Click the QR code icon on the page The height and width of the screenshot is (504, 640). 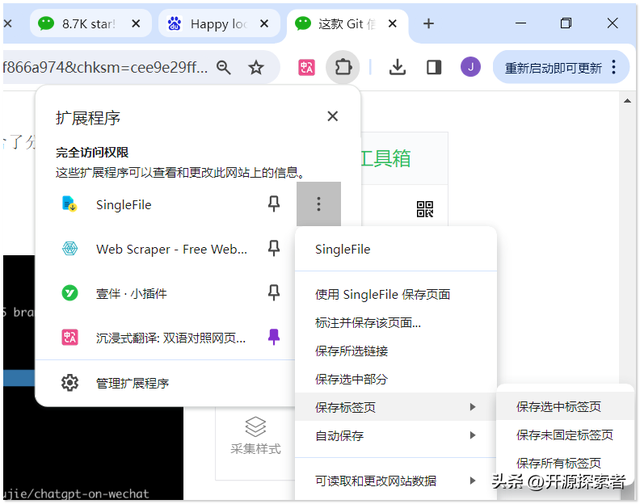tap(424, 209)
